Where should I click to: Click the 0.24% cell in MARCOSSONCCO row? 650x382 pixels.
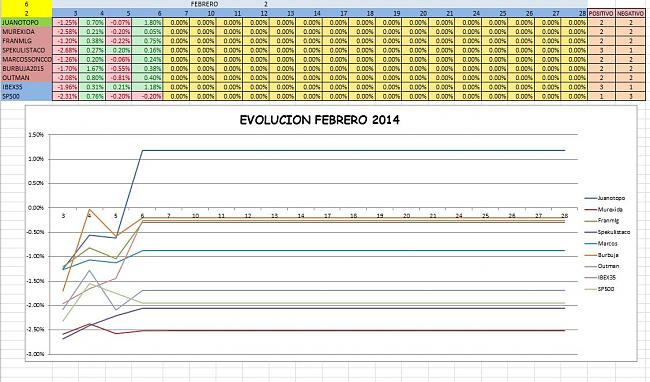point(147,59)
